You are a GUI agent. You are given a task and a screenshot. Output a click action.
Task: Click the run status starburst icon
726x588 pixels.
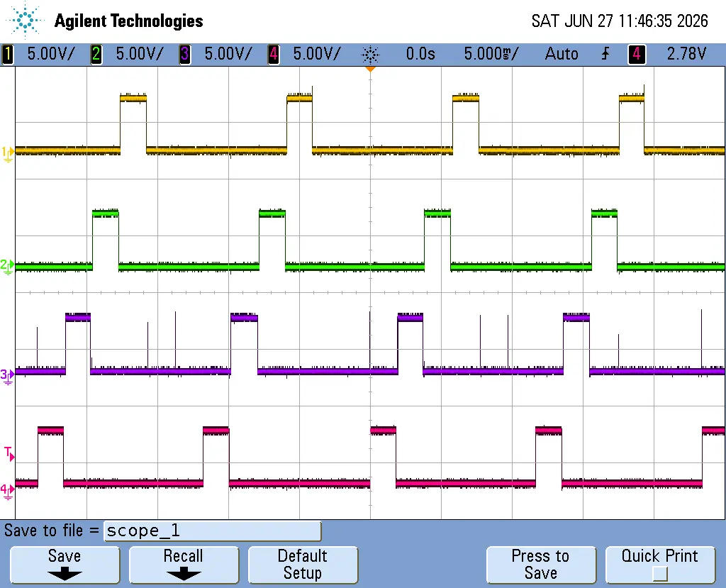tap(370, 55)
